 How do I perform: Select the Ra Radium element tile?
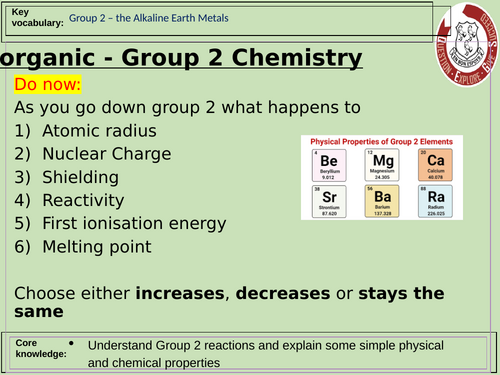click(x=435, y=201)
